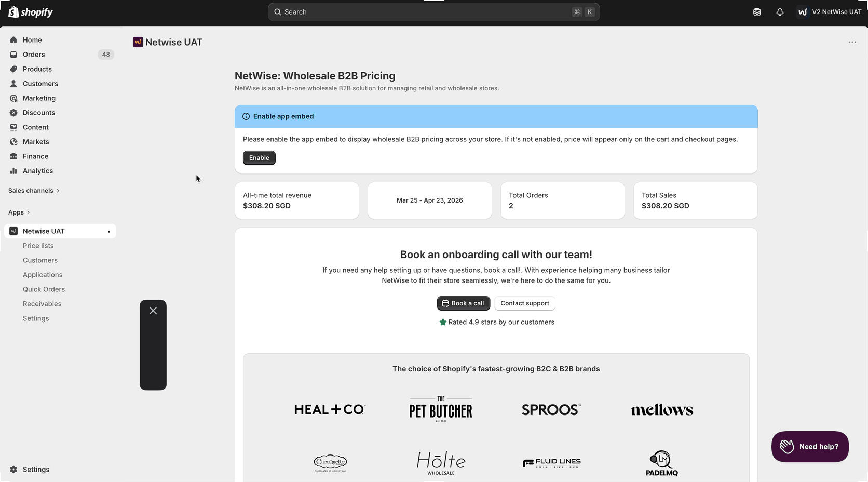
Task: Open the Analytics bar chart icon
Action: coord(13,171)
